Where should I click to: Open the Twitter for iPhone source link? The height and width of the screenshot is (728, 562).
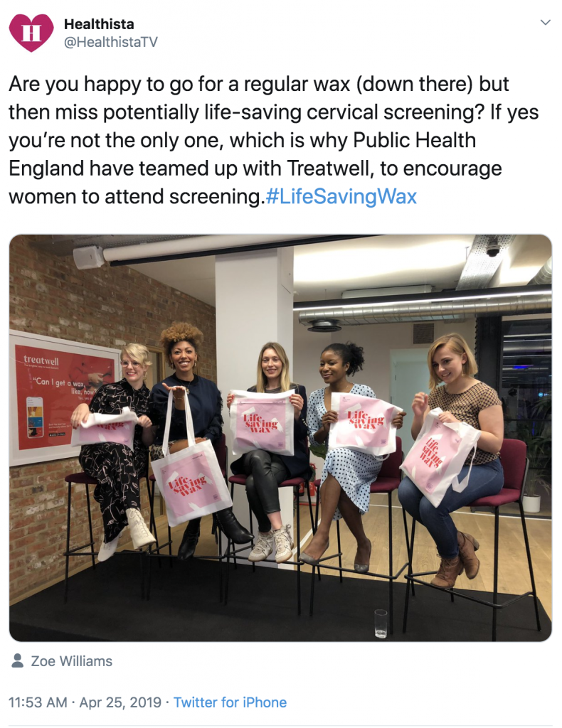230,702
